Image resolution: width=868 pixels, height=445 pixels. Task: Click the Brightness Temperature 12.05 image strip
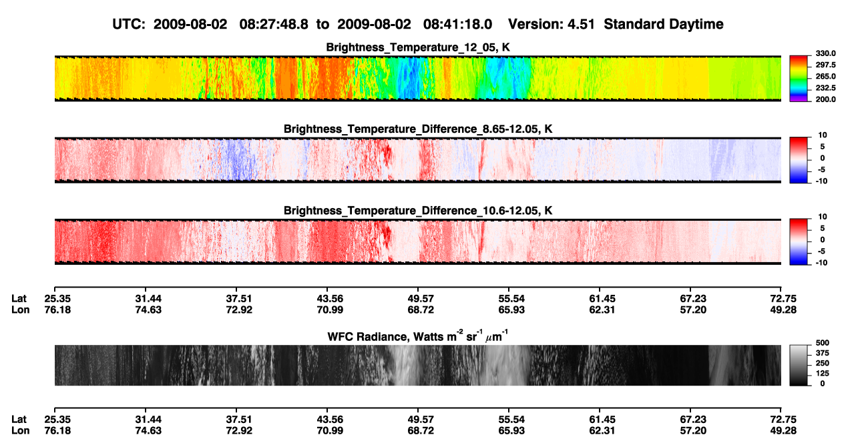[417, 79]
